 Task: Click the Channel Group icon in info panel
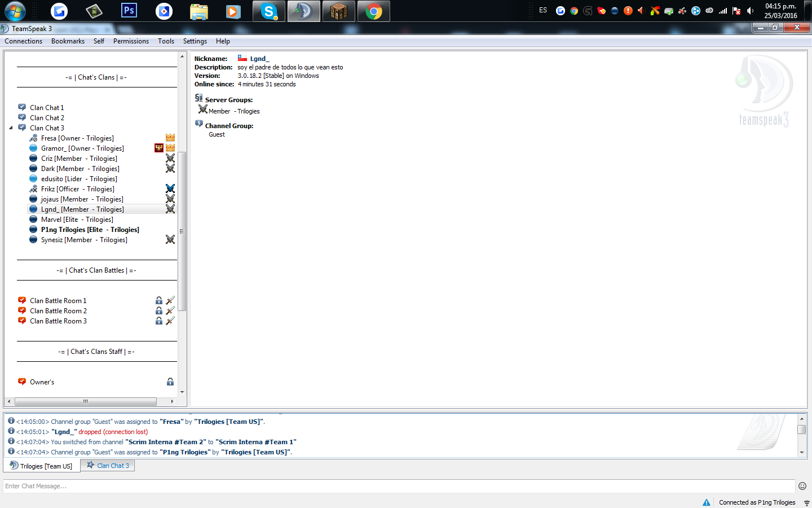199,124
